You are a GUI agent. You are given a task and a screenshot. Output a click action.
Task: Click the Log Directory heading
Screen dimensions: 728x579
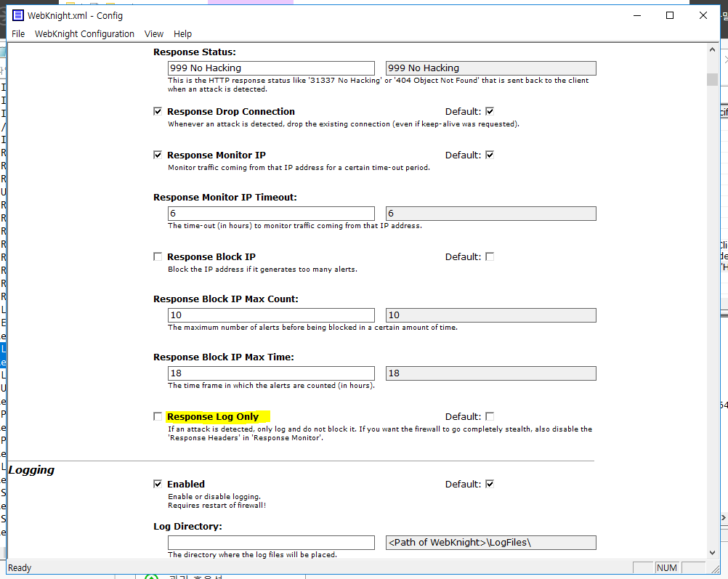pyautogui.click(x=187, y=527)
